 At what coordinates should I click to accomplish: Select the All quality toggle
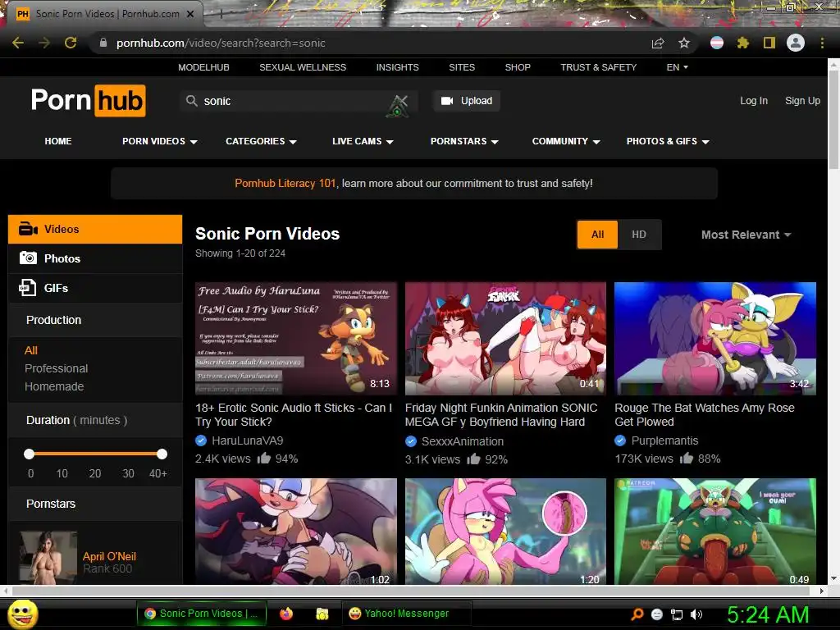click(x=597, y=235)
